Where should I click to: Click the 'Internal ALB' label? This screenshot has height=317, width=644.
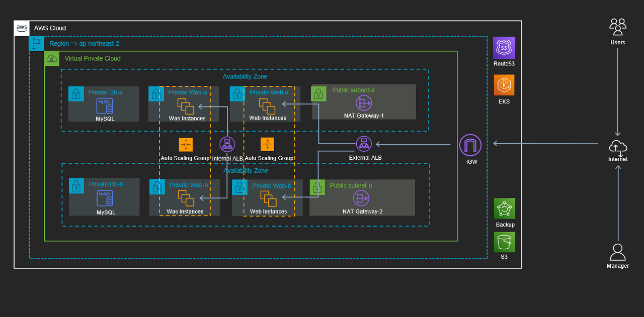pos(228,158)
